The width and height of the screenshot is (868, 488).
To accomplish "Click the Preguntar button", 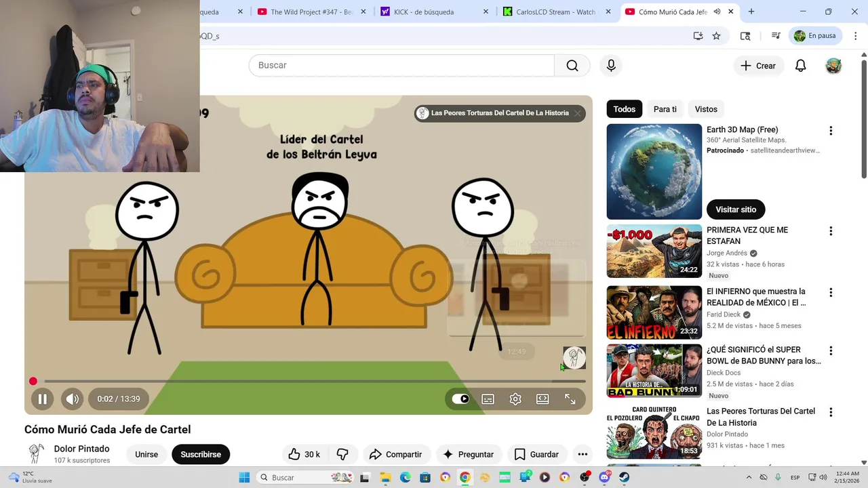I will click(468, 454).
